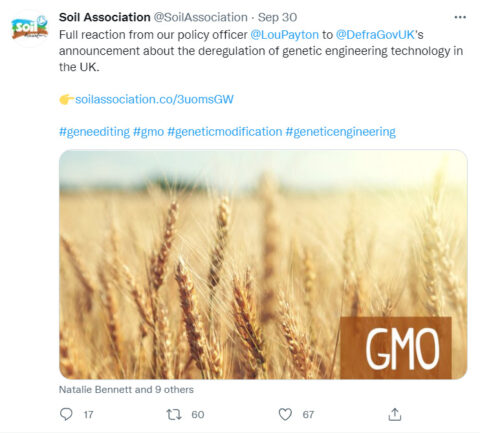Click the retweet arrows icon
The image size is (480, 433).
[174, 415]
